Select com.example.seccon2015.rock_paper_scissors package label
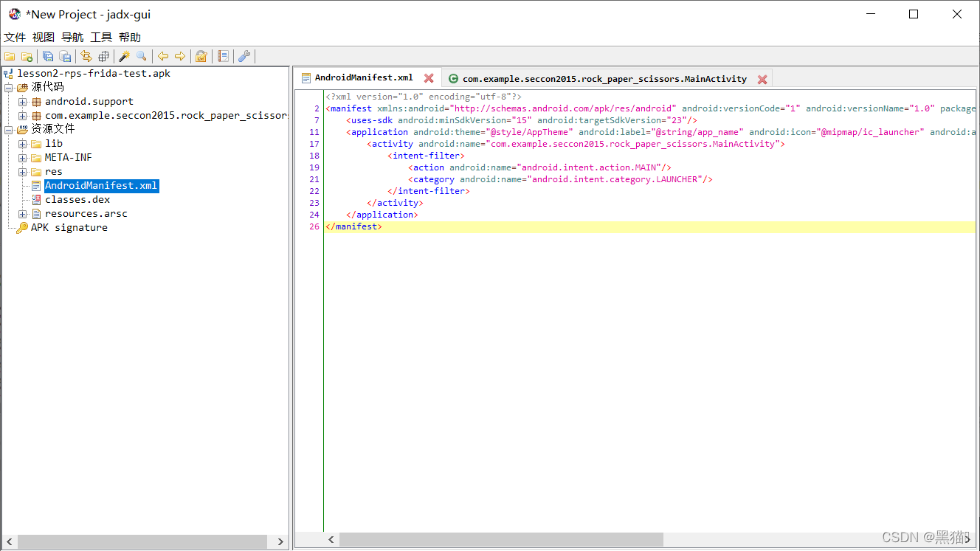The image size is (980, 551). 166,116
